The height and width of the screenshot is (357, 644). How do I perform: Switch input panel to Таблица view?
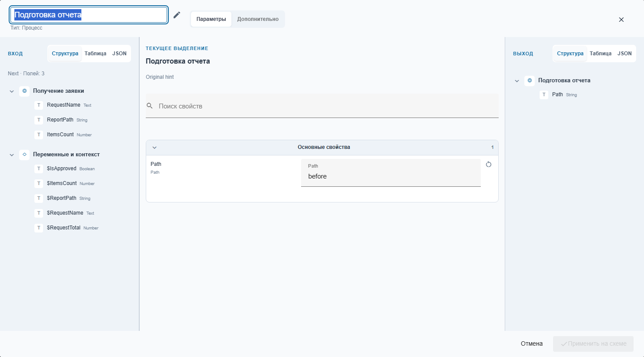(x=95, y=54)
